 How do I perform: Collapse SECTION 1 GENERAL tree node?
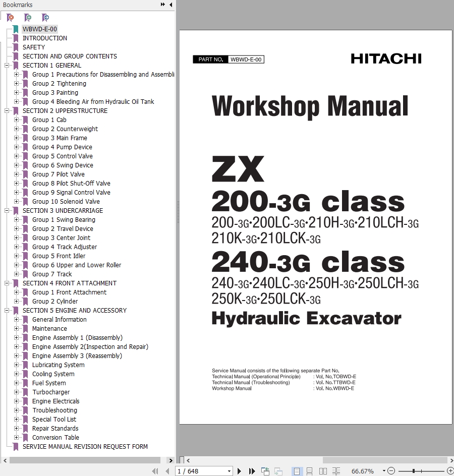(x=7, y=65)
